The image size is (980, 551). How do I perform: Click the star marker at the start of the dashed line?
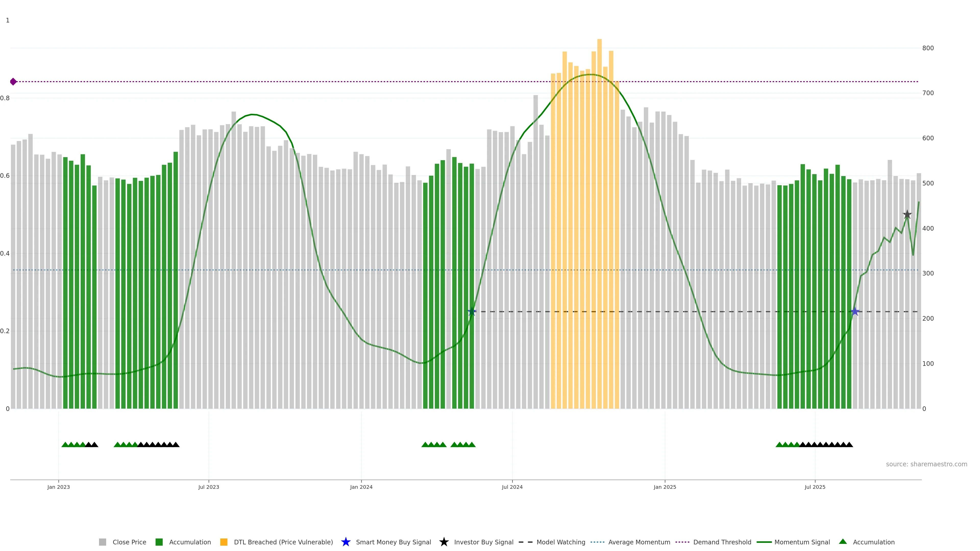click(472, 312)
